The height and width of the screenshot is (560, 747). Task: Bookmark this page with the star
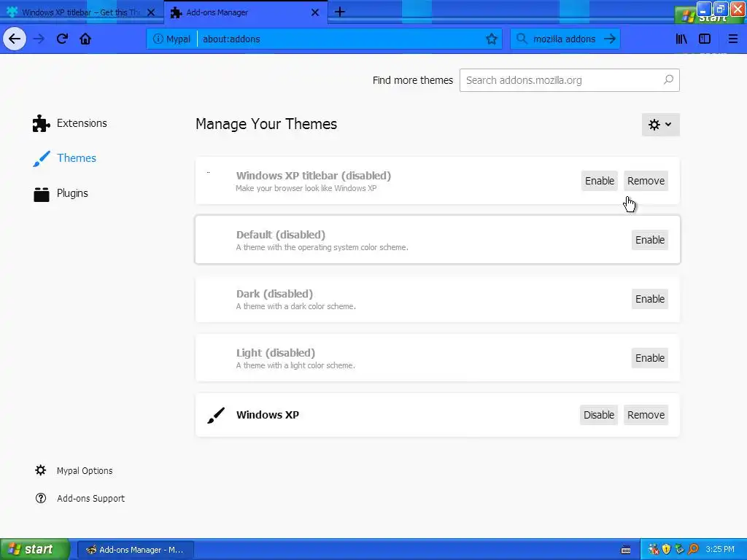click(x=491, y=39)
